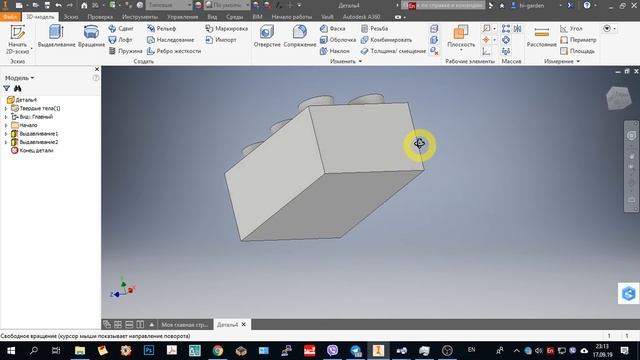640x360 pixels.
Task: Choose the Сдвиг sweep tool
Action: point(121,29)
